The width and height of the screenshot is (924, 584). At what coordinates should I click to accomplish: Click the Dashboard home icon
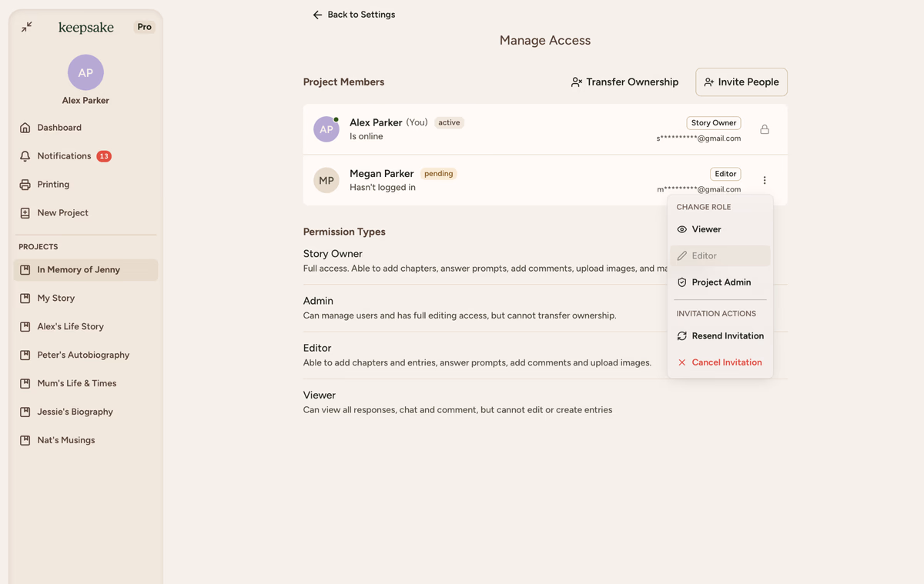pos(25,128)
